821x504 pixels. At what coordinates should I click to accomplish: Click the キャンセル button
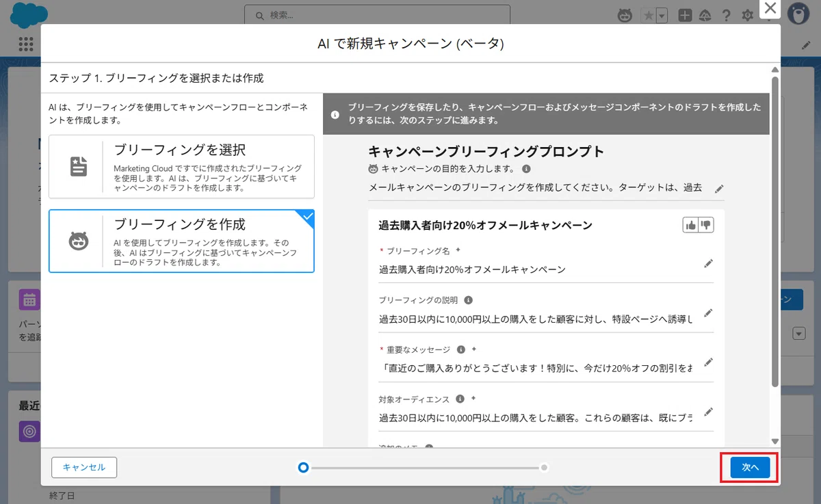pos(84,467)
